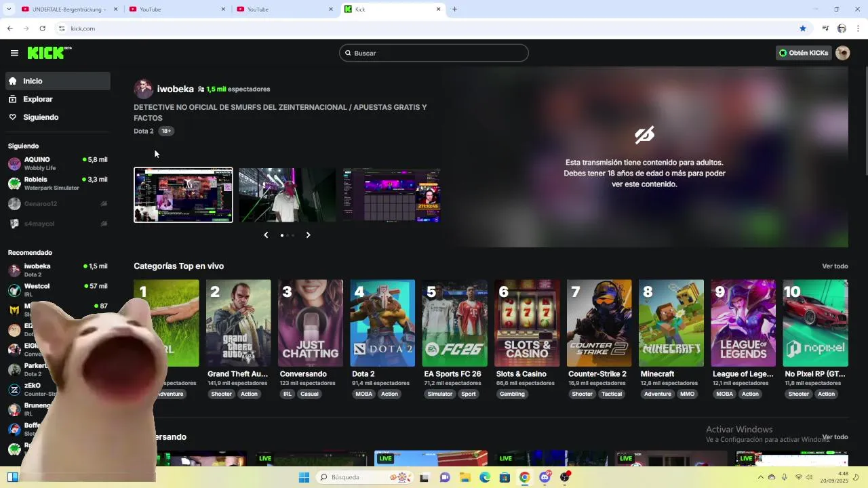Click Simulator tag under EA Sports FC 26
This screenshot has height=488, width=868.
(440, 394)
